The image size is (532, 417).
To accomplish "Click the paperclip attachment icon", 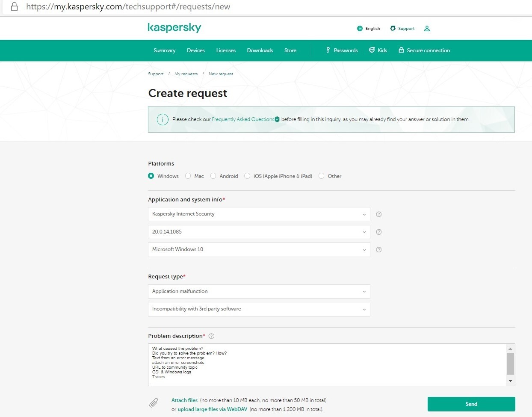I will click(x=154, y=402).
